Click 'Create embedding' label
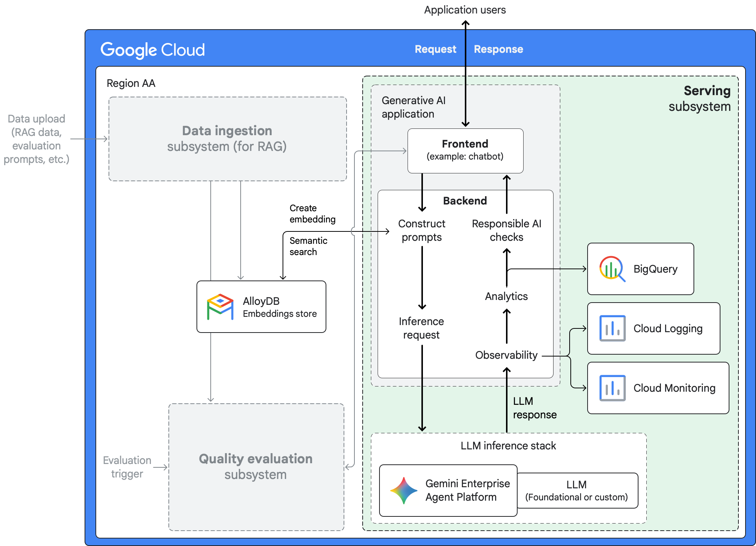The width and height of the screenshot is (756, 546). pyautogui.click(x=313, y=213)
